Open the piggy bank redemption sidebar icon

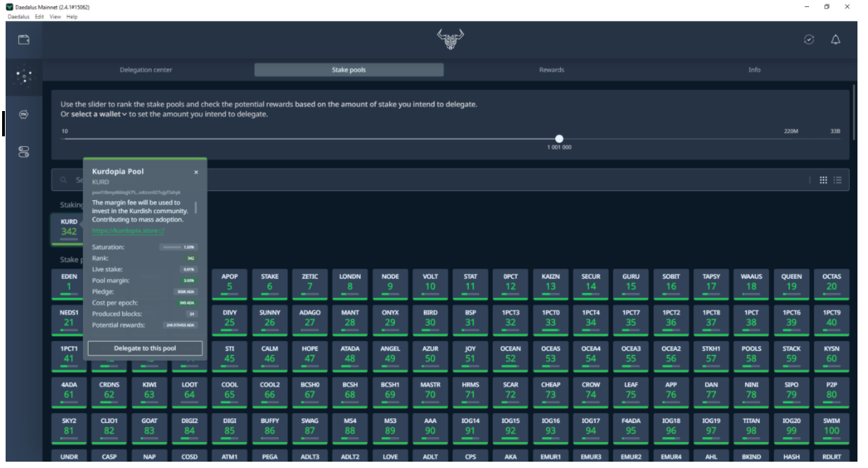tap(23, 114)
